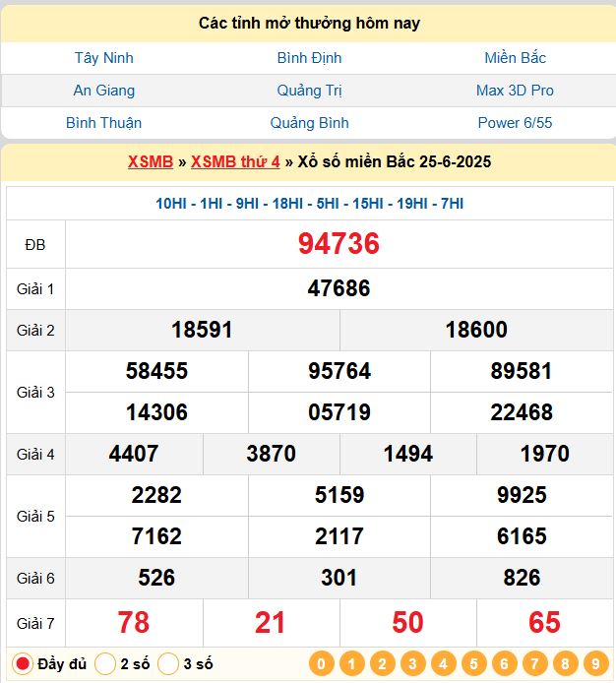
Task: Click the XSMB thứ 4 breadcrumb link
Action: 235,162
